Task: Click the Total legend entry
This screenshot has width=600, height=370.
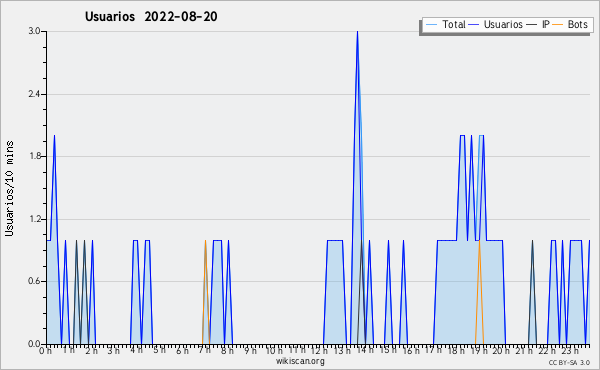Action: (x=445, y=24)
